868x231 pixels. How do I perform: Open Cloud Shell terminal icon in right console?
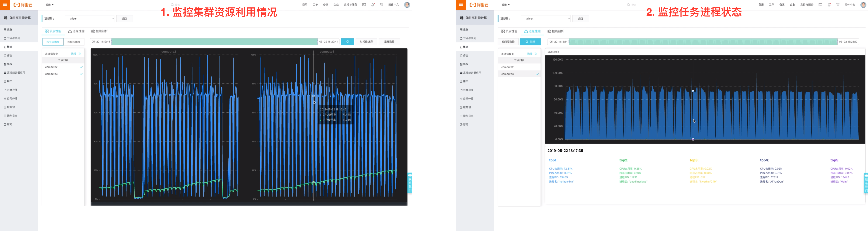pyautogui.click(x=820, y=5)
